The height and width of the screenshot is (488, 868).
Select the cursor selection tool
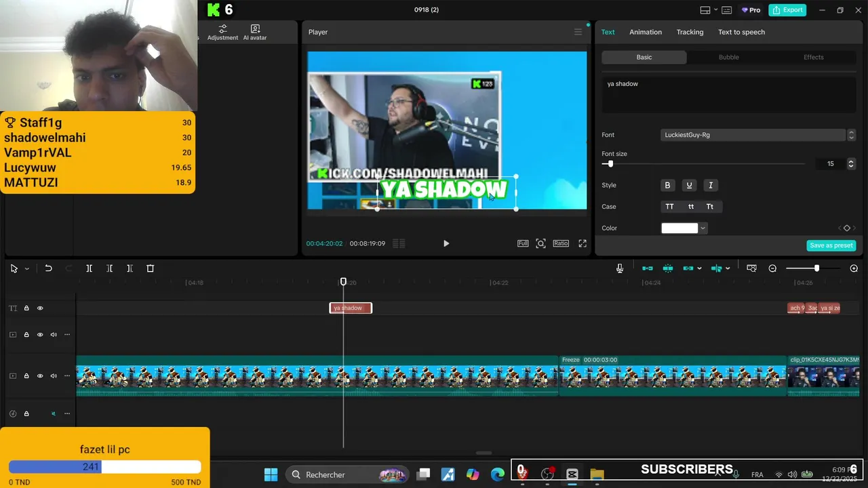coord(14,268)
